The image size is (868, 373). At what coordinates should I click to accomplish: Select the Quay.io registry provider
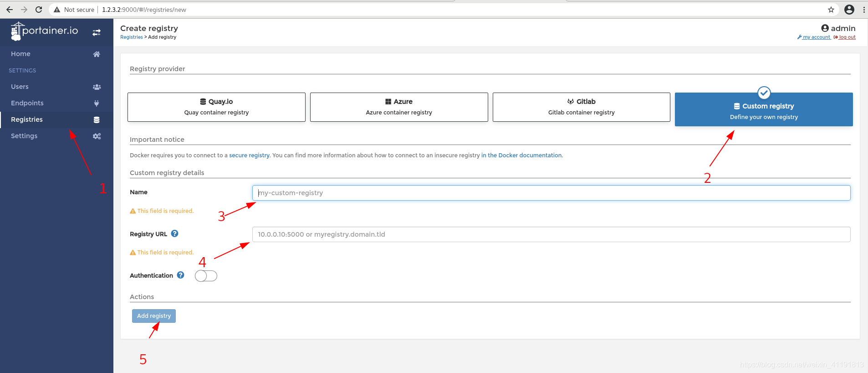(x=216, y=107)
